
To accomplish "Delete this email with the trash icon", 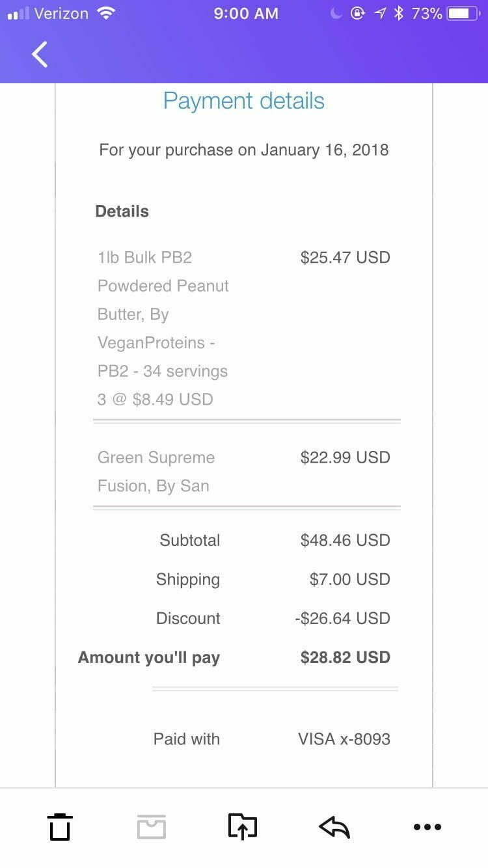I will (59, 827).
